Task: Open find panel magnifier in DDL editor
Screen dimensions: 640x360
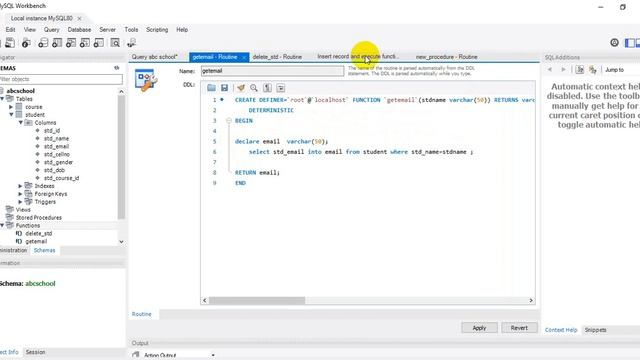Action: tap(254, 88)
